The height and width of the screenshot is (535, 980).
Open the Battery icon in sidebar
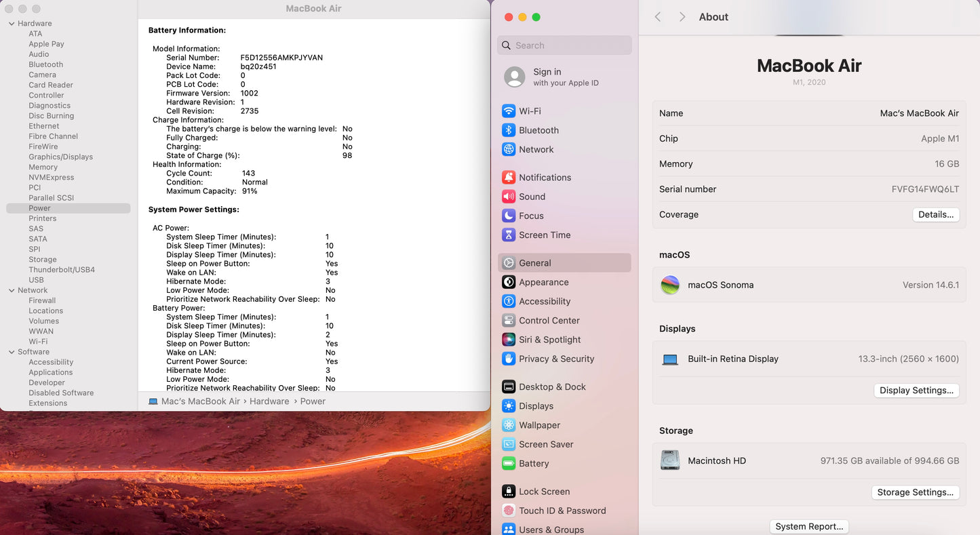(x=509, y=464)
